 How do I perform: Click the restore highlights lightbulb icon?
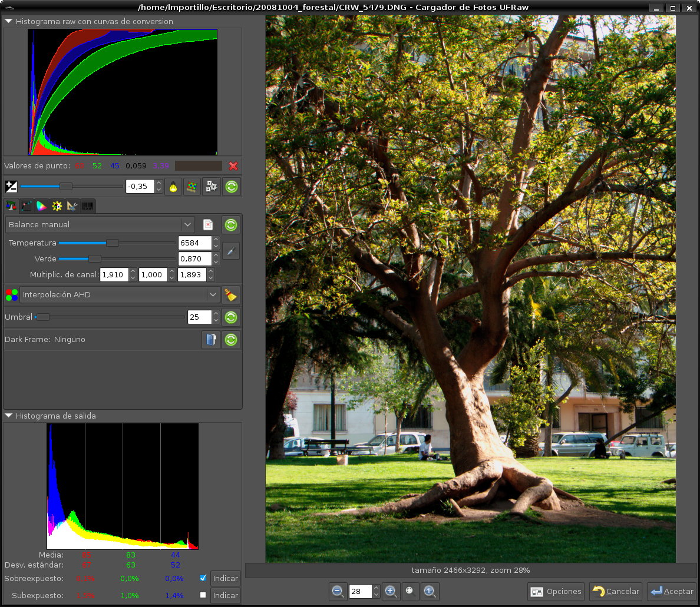click(x=173, y=187)
